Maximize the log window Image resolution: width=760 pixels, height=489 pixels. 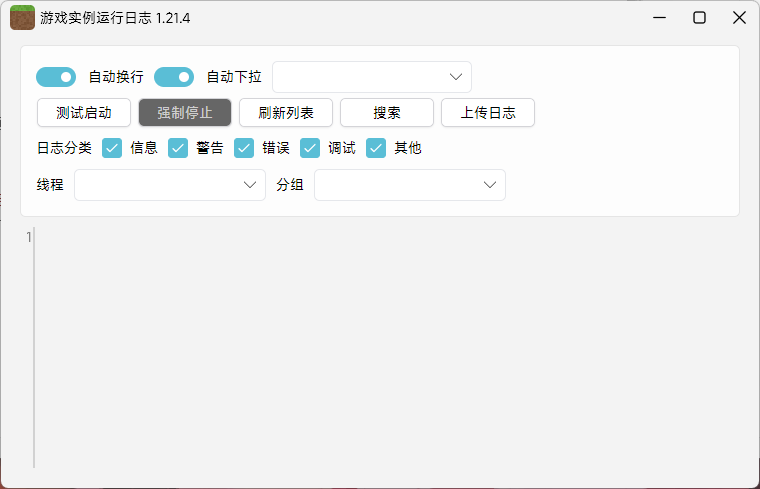pos(699,17)
